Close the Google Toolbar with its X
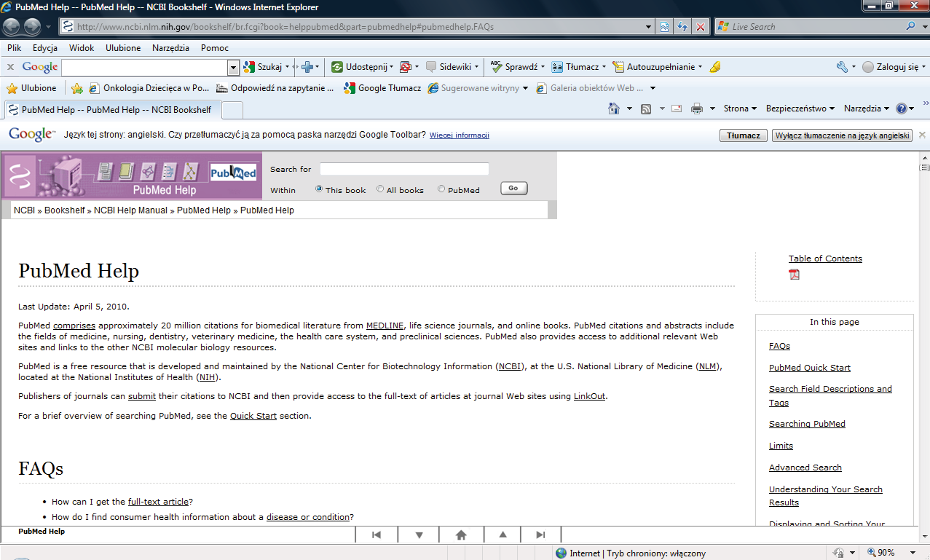This screenshot has width=930, height=560. [10, 67]
